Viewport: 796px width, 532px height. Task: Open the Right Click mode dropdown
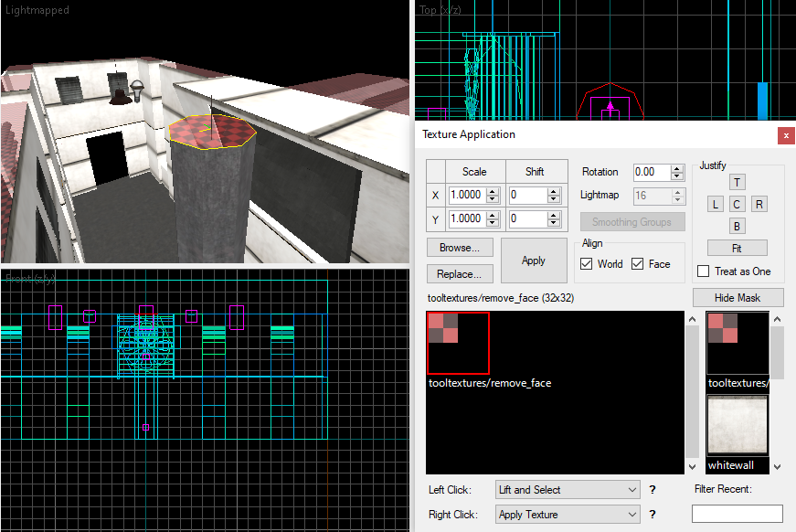567,515
